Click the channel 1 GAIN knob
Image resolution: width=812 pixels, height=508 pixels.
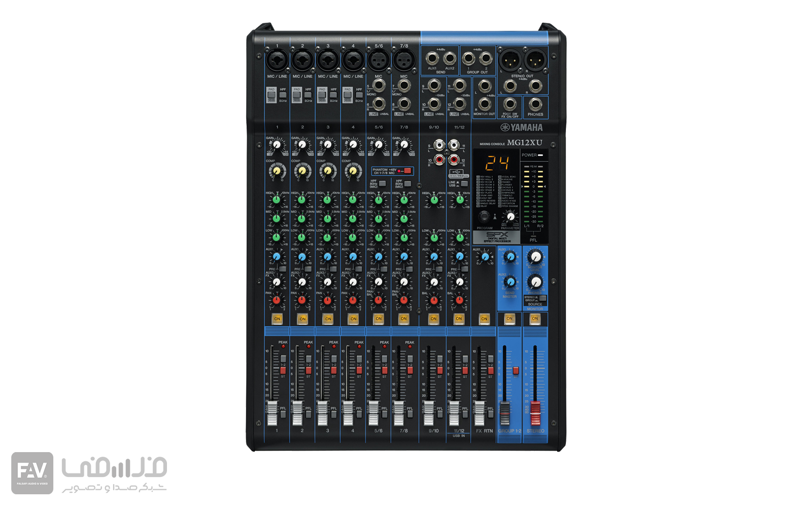tap(277, 145)
